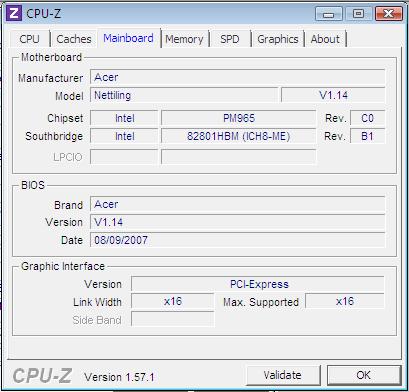Click the Max. Supported label
This screenshot has height=392, width=409.
coord(261,302)
